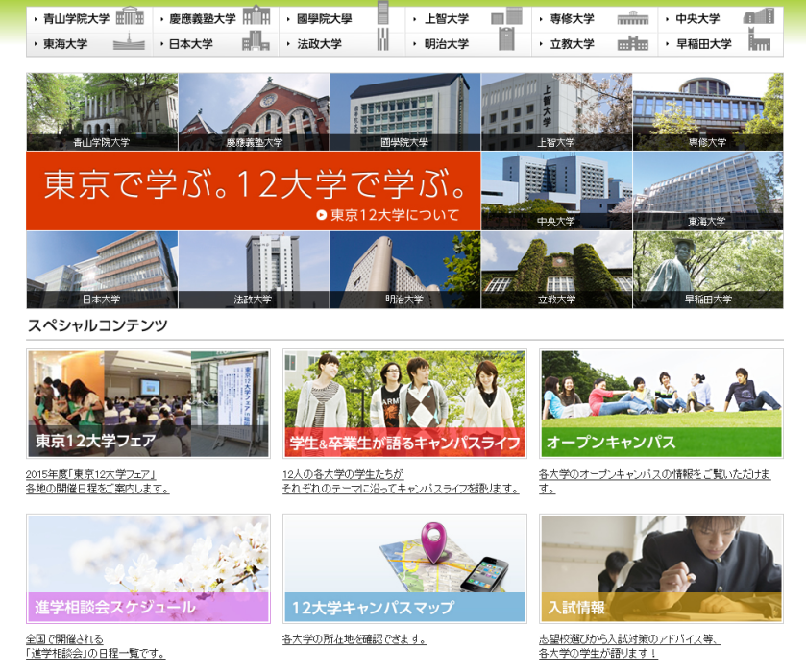Viewport: 806px width, 672px height.
Task: Open 東海大学 text link in navigation
Action: click(x=65, y=44)
